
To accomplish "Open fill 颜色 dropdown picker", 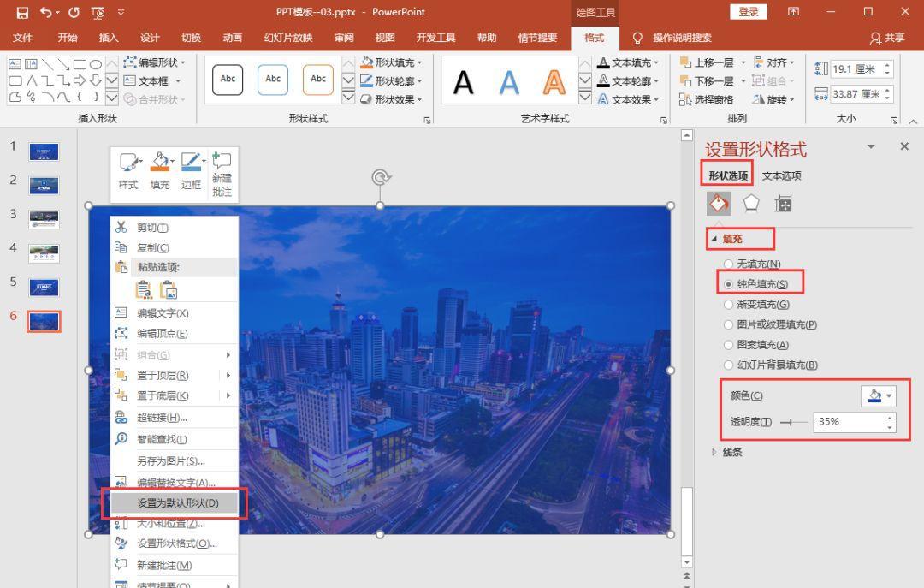I will (878, 395).
